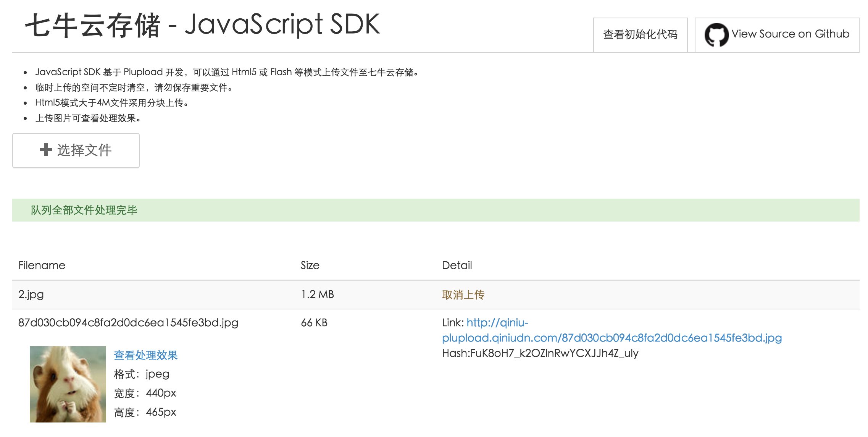Select the 87d030cb094c8fa2d0dc6ea1545fe3bd.jpg filename text
This screenshot has width=868, height=437.
[x=128, y=323]
